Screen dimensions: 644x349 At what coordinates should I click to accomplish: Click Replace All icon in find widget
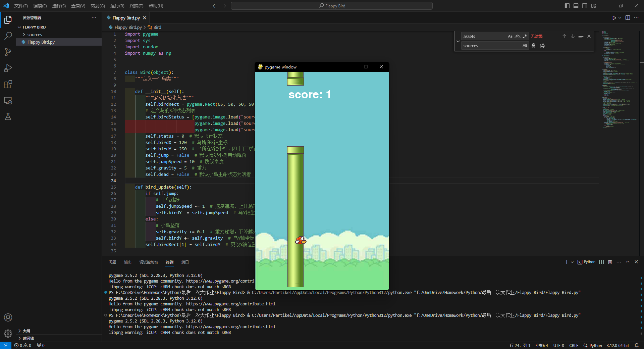(542, 46)
